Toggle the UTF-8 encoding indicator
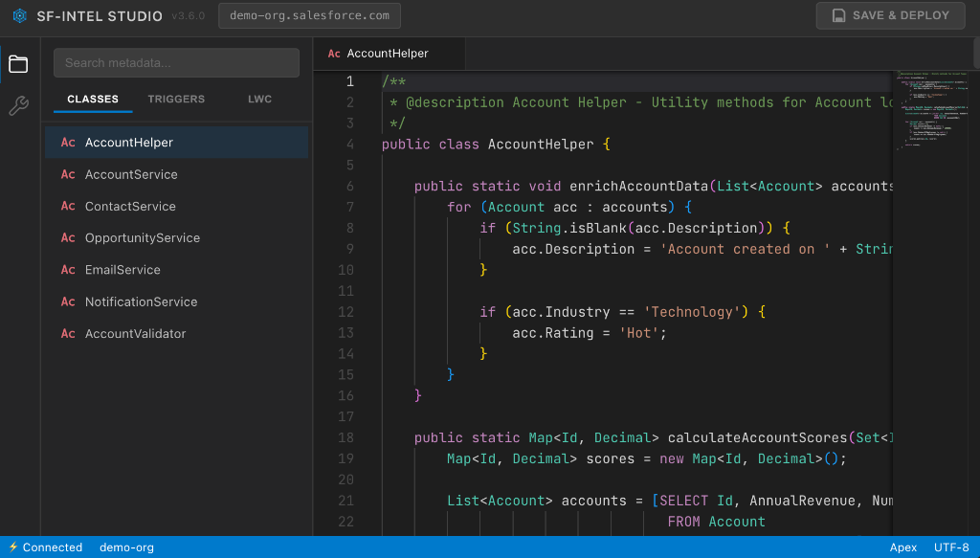 pos(954,547)
